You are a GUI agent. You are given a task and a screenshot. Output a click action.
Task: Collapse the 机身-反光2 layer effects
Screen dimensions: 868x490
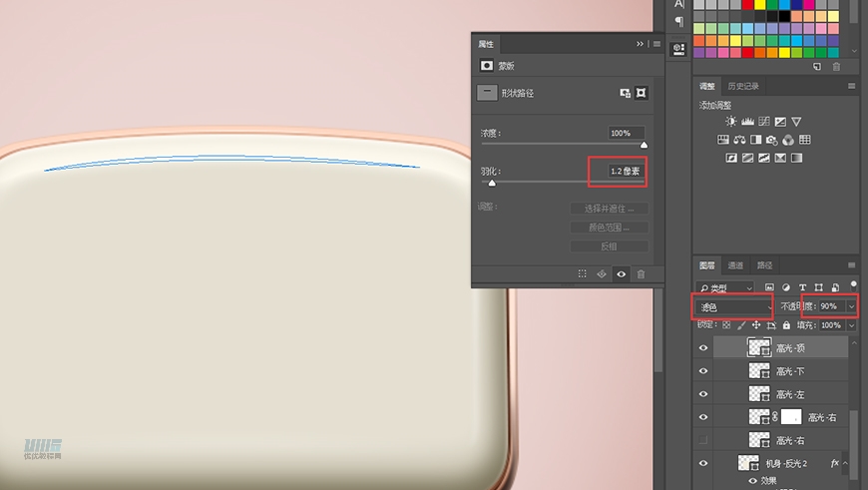845,463
